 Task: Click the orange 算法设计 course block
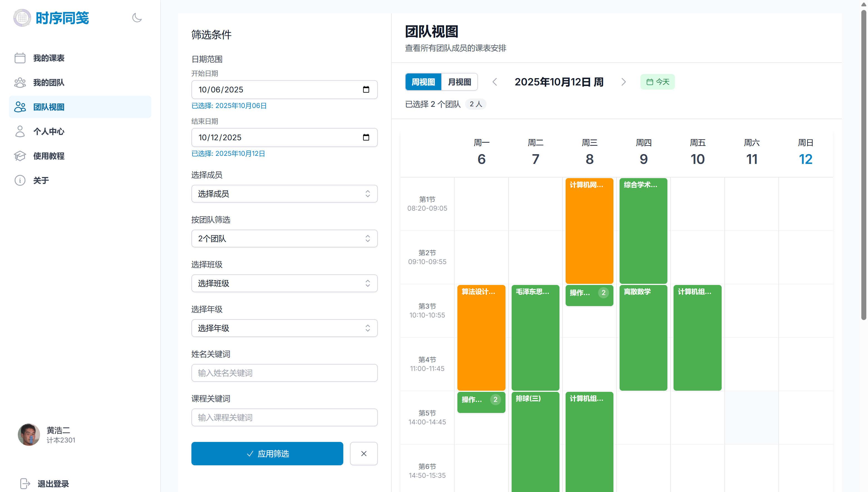[481, 338]
